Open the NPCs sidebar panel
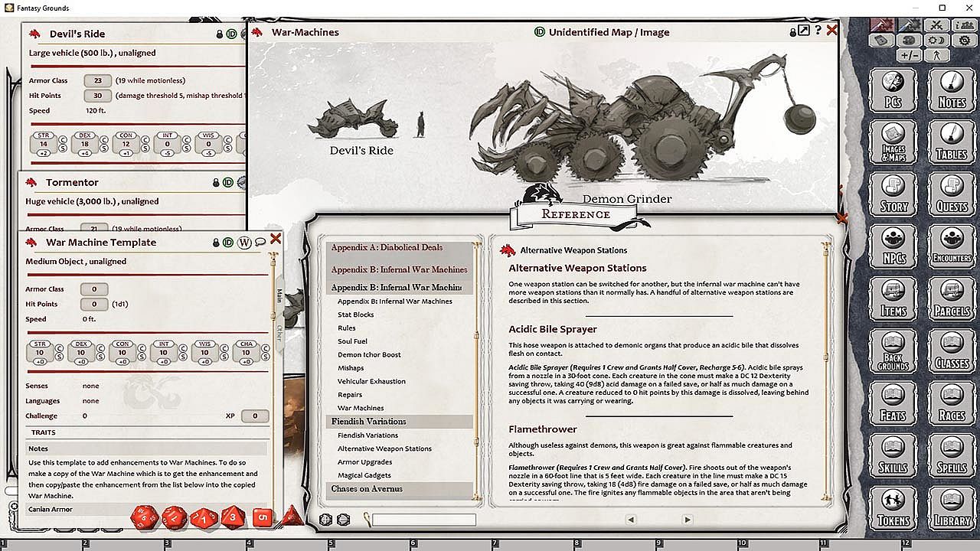The image size is (980, 551). click(x=893, y=246)
